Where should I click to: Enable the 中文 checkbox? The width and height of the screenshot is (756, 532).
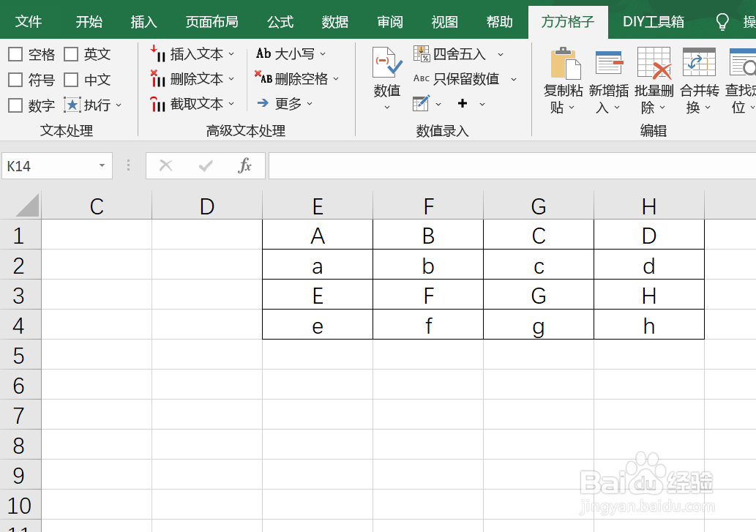(71, 80)
